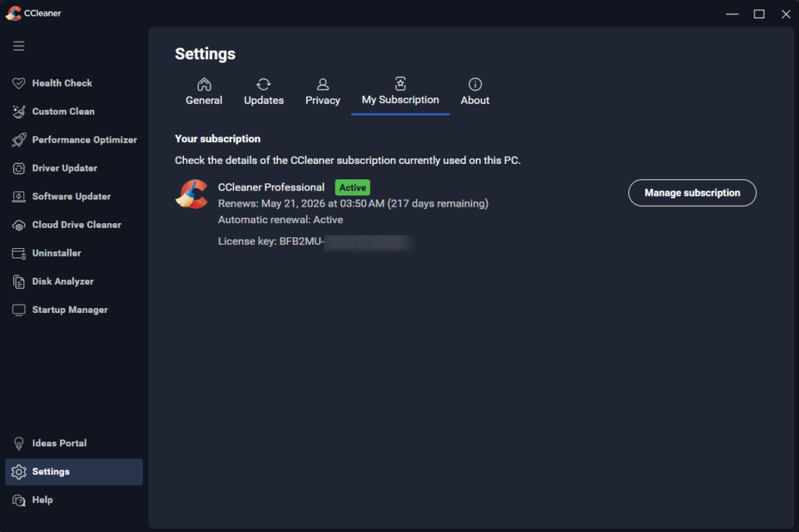Launch Disk Analyzer

pos(62,281)
